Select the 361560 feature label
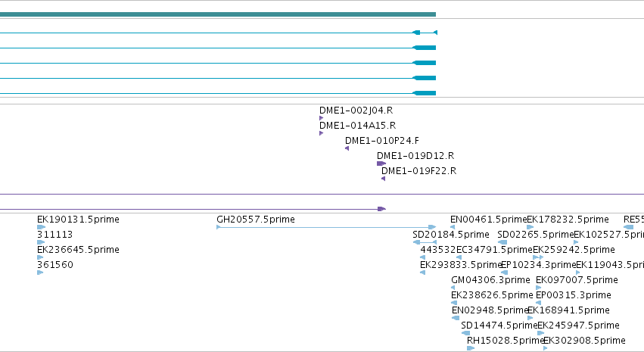The height and width of the screenshot is (352, 644). pyautogui.click(x=55, y=266)
